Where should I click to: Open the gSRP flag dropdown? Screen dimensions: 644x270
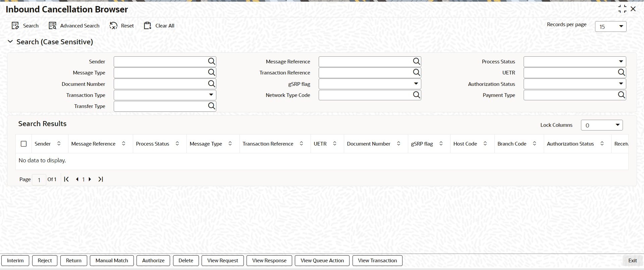[x=370, y=84]
